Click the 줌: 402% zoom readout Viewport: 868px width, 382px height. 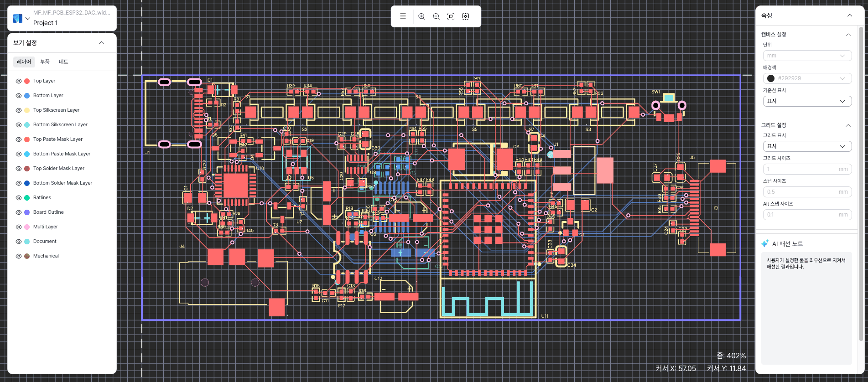pos(731,356)
